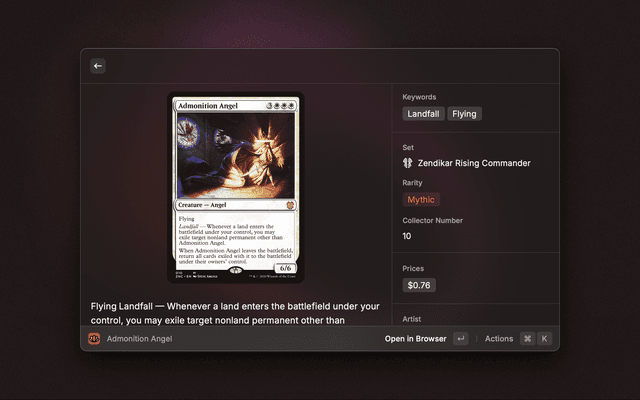Image resolution: width=640 pixels, height=400 pixels.
Task: Select the Flying keyword tag
Action: coord(464,114)
